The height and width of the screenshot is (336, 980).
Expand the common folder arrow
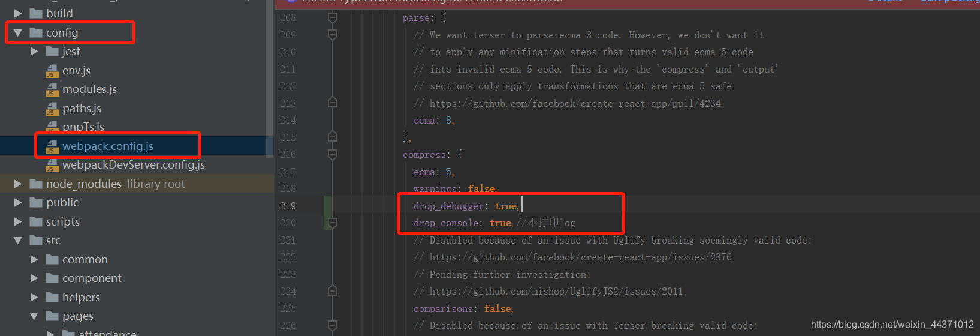pos(34,259)
